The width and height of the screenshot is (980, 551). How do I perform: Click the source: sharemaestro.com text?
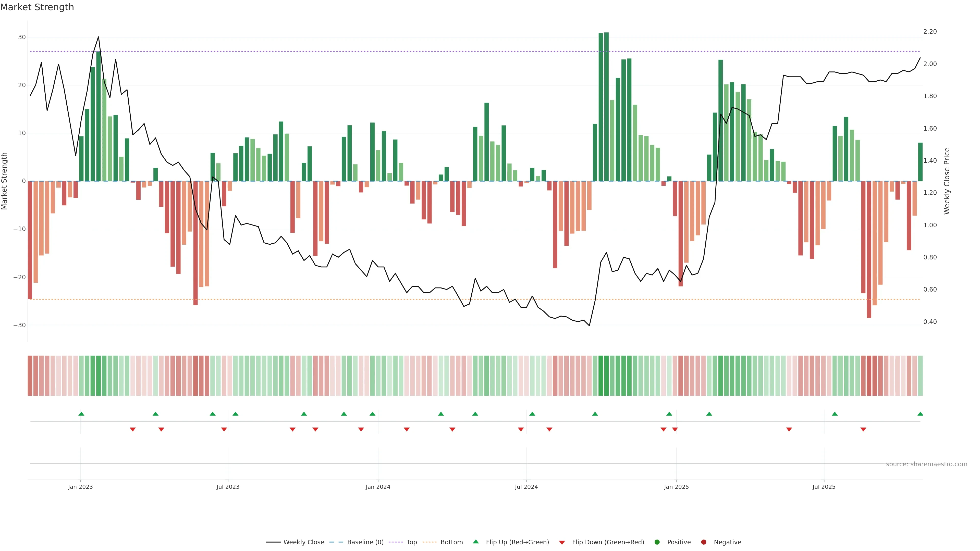click(x=926, y=464)
